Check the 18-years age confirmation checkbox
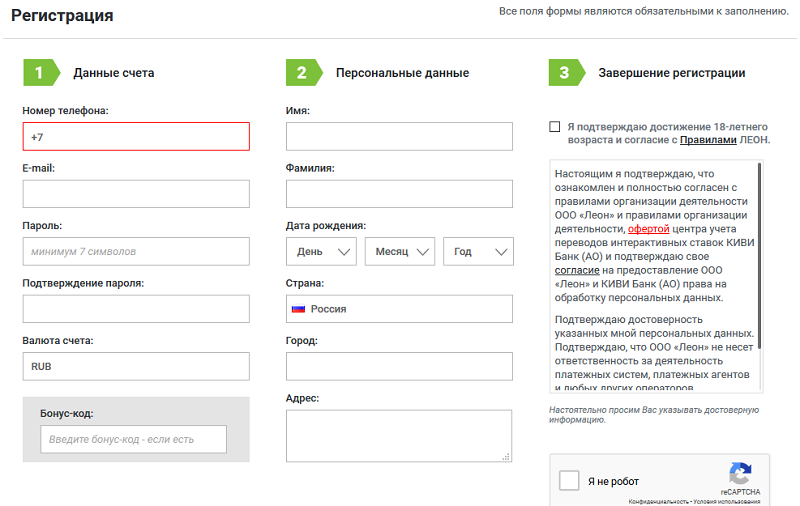The height and width of the screenshot is (506, 800). [x=555, y=127]
